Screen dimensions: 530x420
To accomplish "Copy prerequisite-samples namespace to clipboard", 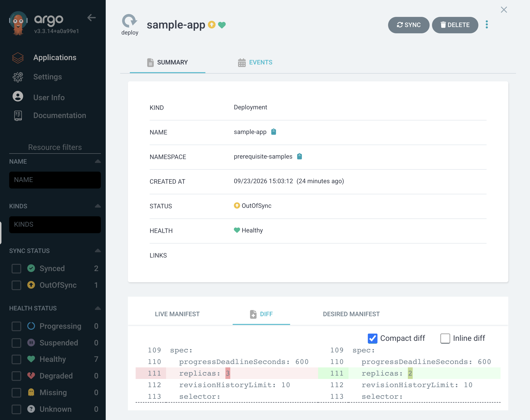I will 300,156.
